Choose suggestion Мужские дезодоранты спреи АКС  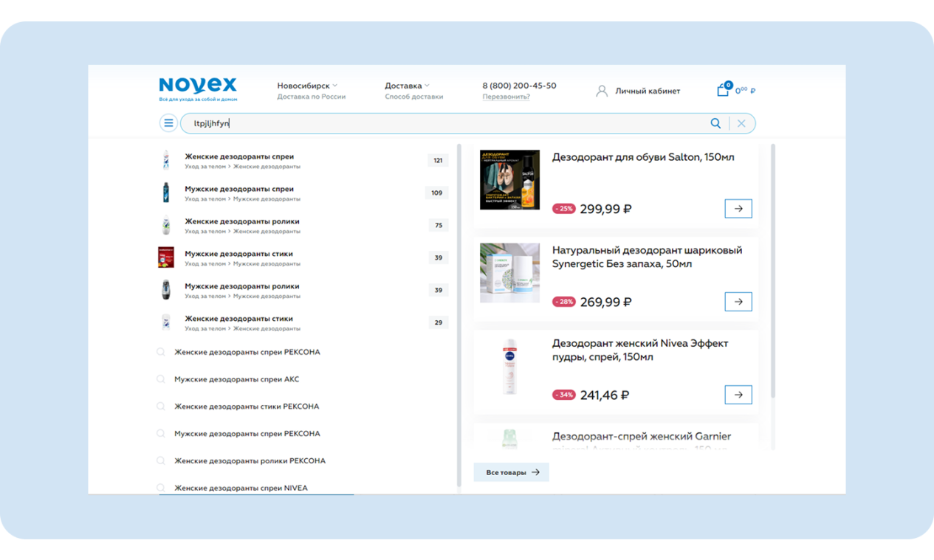click(x=236, y=379)
